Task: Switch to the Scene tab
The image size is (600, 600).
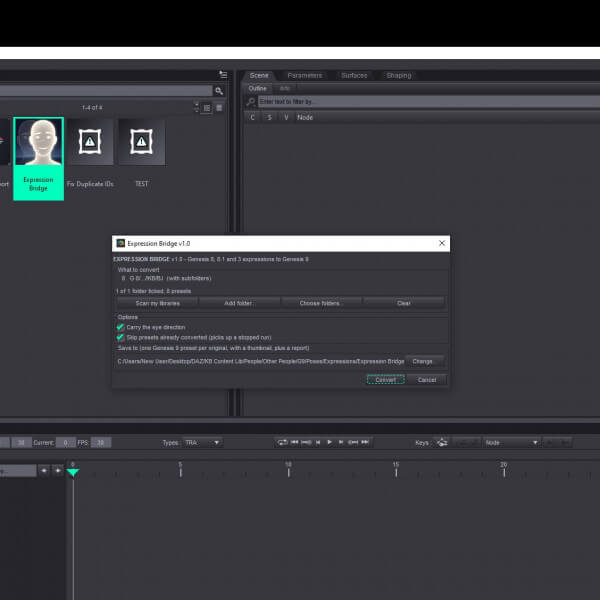Action: 259,75
